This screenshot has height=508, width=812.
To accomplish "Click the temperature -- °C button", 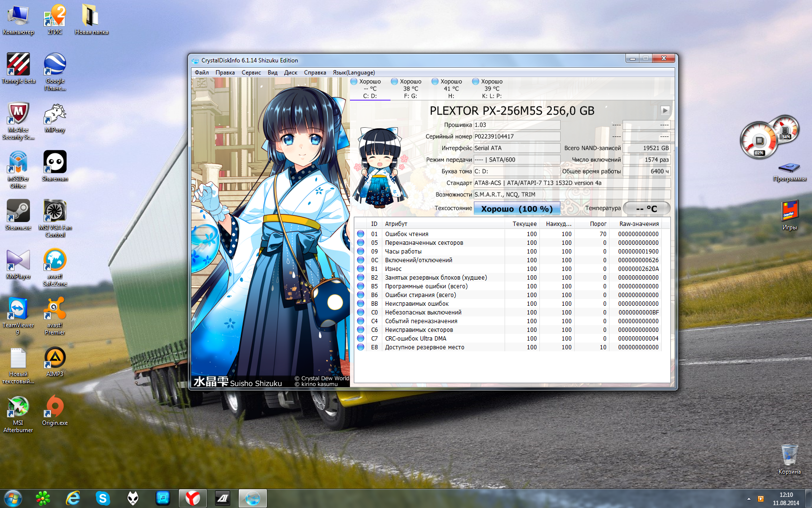I will [647, 209].
